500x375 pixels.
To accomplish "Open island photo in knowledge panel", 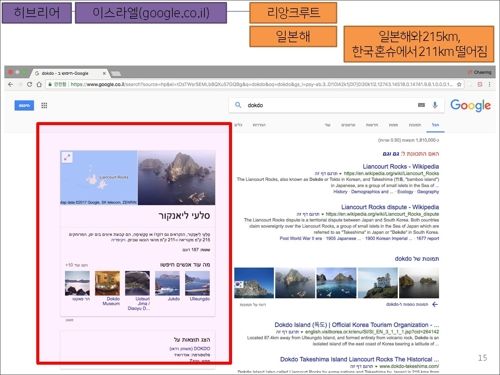I will coord(177,178).
